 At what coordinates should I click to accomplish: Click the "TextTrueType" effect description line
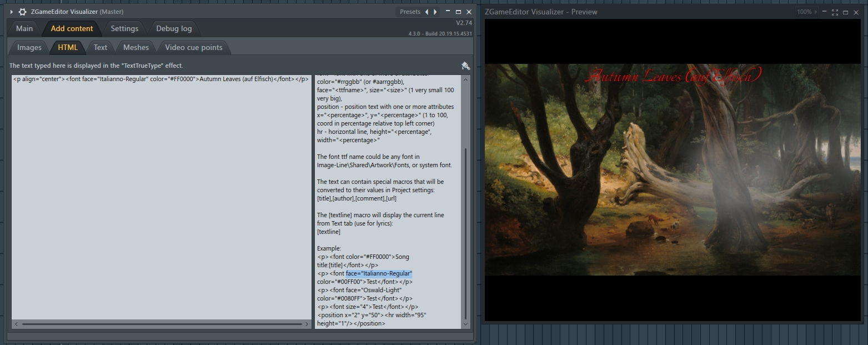click(96, 66)
